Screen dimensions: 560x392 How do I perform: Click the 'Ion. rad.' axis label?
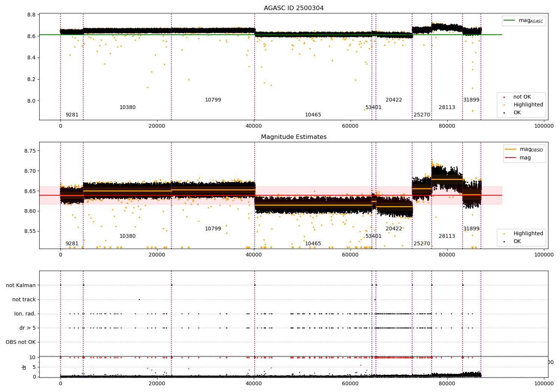point(25,314)
